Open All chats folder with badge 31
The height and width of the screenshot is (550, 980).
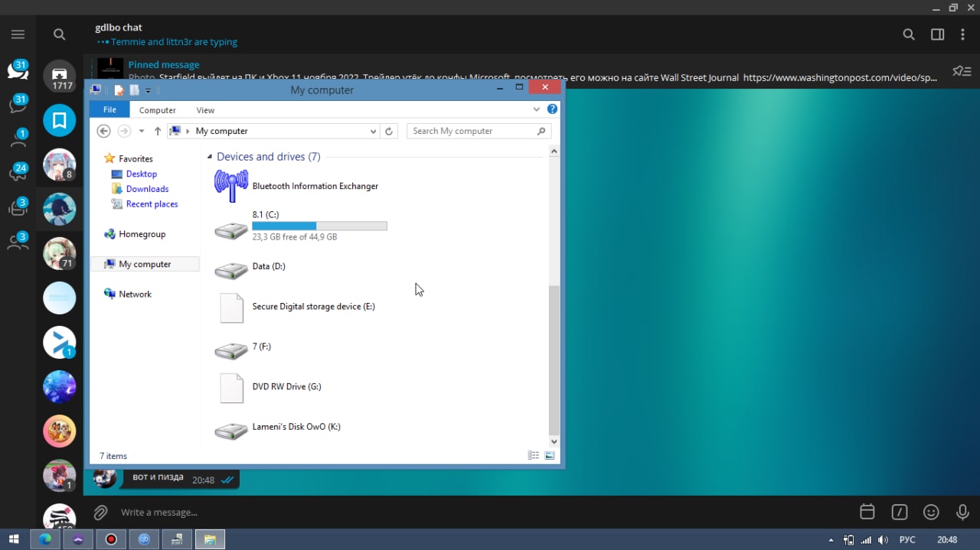pos(18,70)
